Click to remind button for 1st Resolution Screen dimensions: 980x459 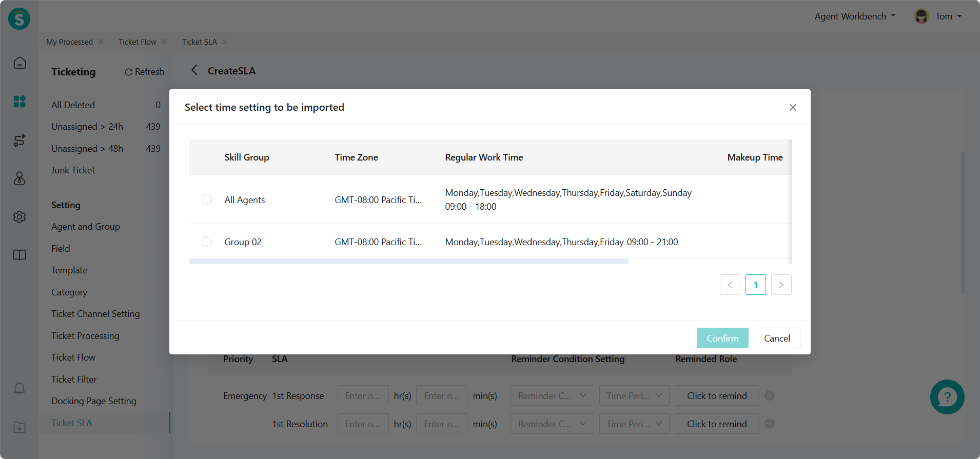click(717, 424)
